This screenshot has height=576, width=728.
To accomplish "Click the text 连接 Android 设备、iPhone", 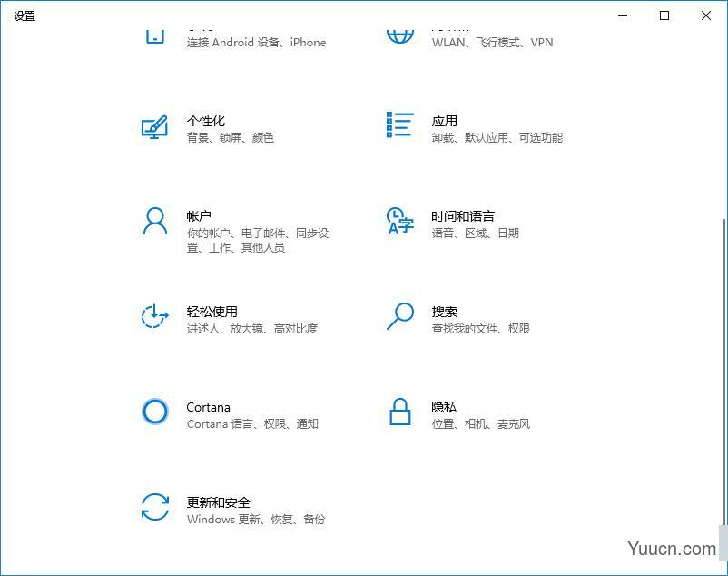I will [x=256, y=43].
